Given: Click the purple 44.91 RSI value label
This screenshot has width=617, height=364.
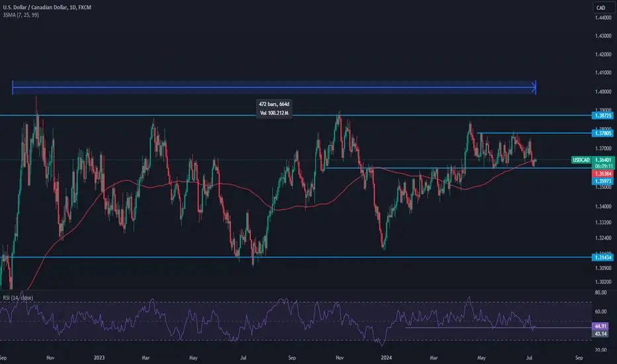Looking at the screenshot, I should pos(600,326).
